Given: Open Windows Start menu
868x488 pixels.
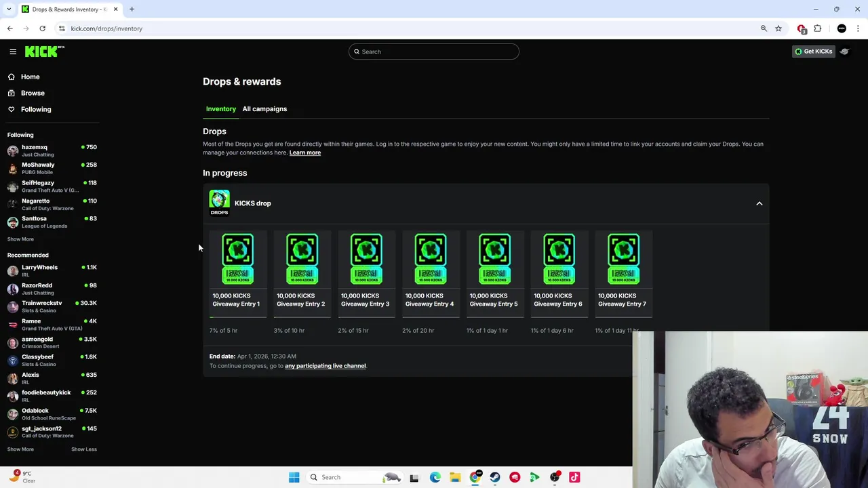Looking at the screenshot, I should (294, 477).
